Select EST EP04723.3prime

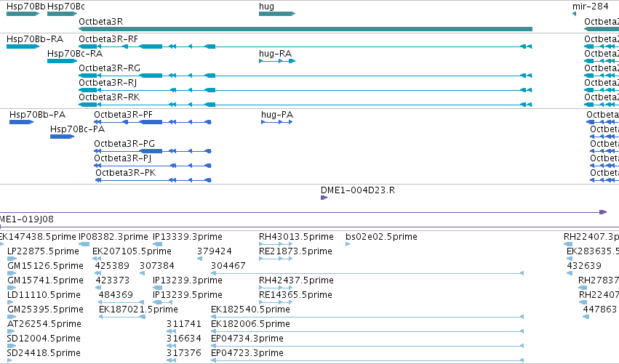(247, 354)
